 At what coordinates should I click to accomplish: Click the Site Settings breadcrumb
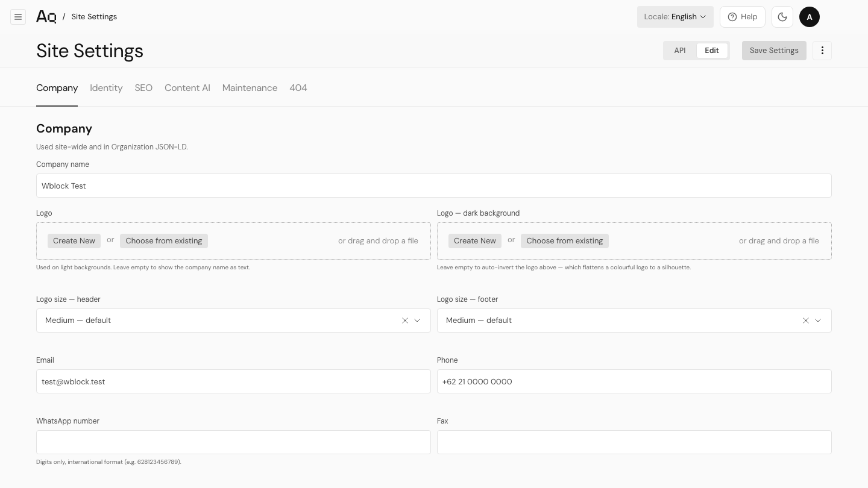point(94,17)
